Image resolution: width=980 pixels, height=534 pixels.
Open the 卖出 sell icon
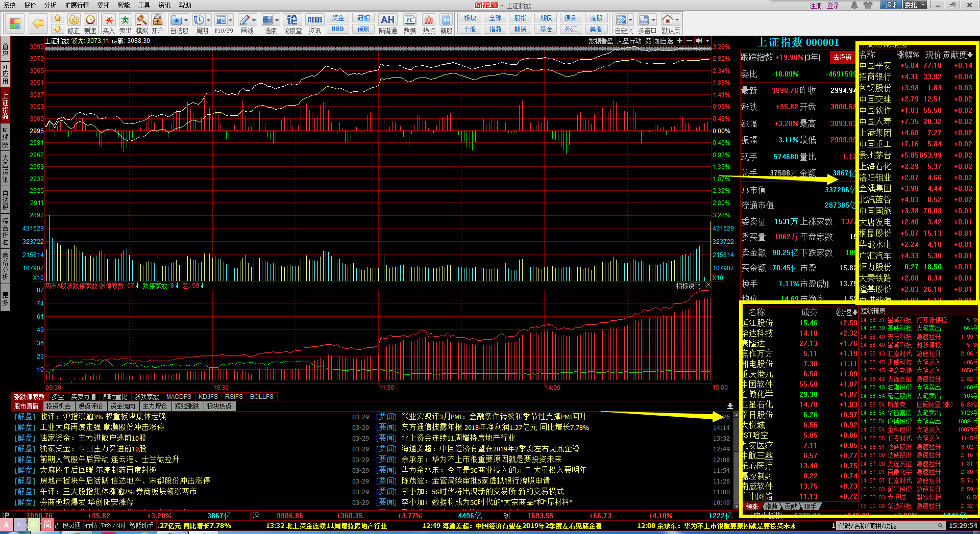tap(125, 20)
